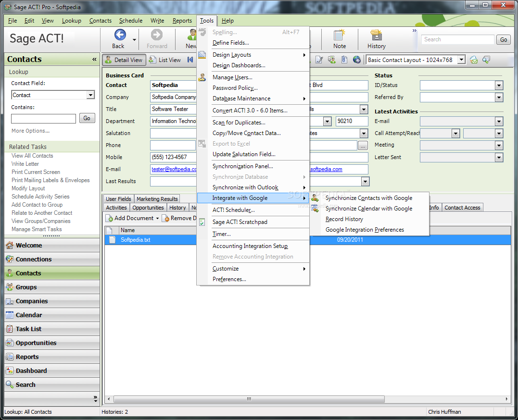Open Google Integration Preferences

(x=365, y=230)
